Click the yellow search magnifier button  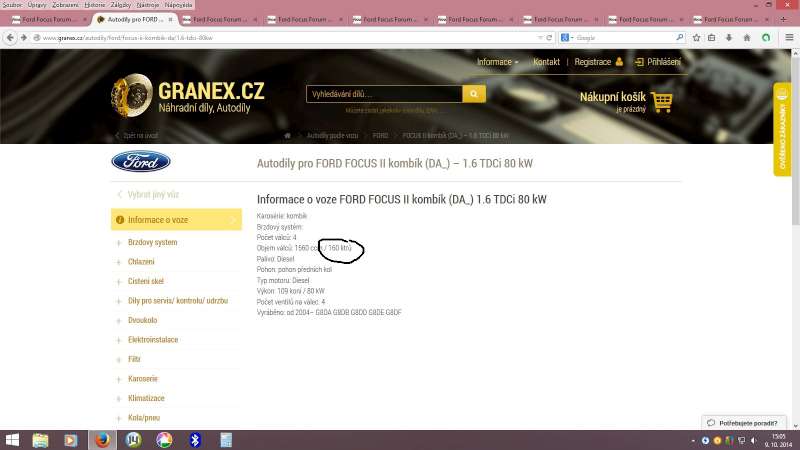tap(474, 94)
